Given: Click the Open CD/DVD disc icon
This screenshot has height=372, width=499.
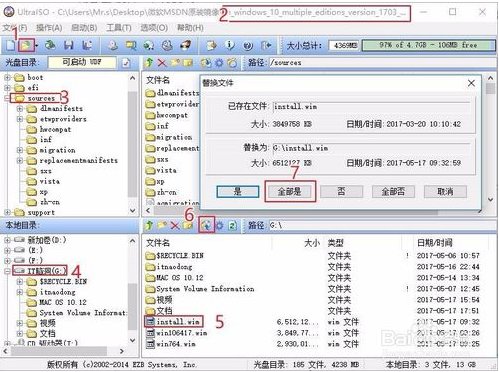Looking at the screenshot, I should tap(50, 45).
